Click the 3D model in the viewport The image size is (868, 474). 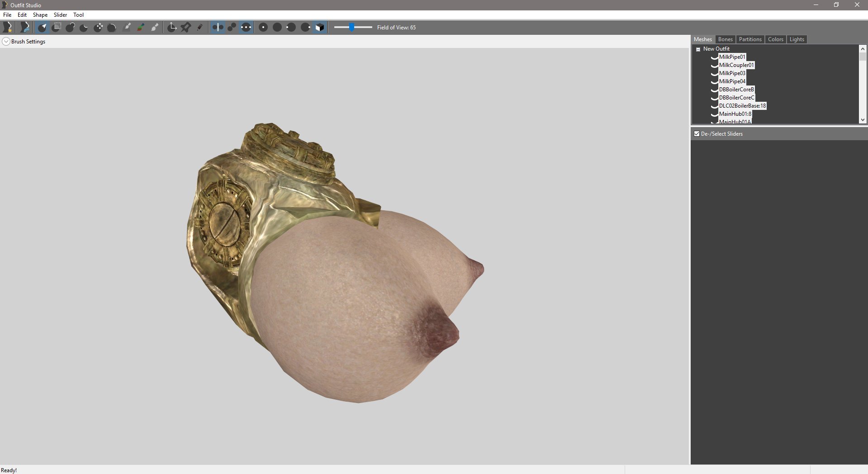pos(335,262)
